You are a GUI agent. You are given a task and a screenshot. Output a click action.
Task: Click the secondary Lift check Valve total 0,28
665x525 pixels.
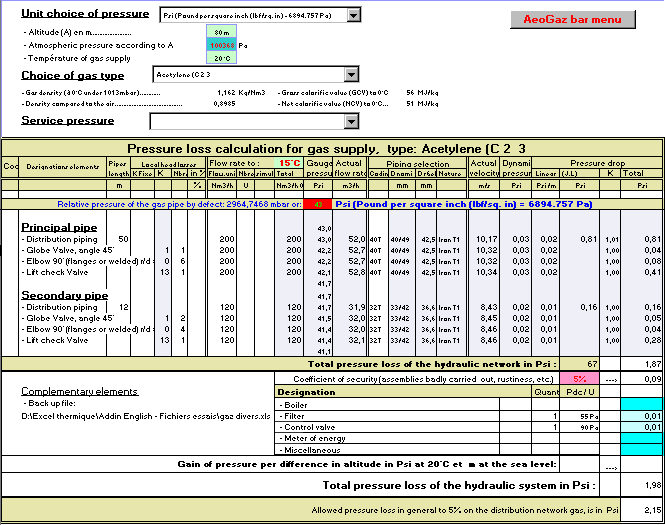coord(653,340)
